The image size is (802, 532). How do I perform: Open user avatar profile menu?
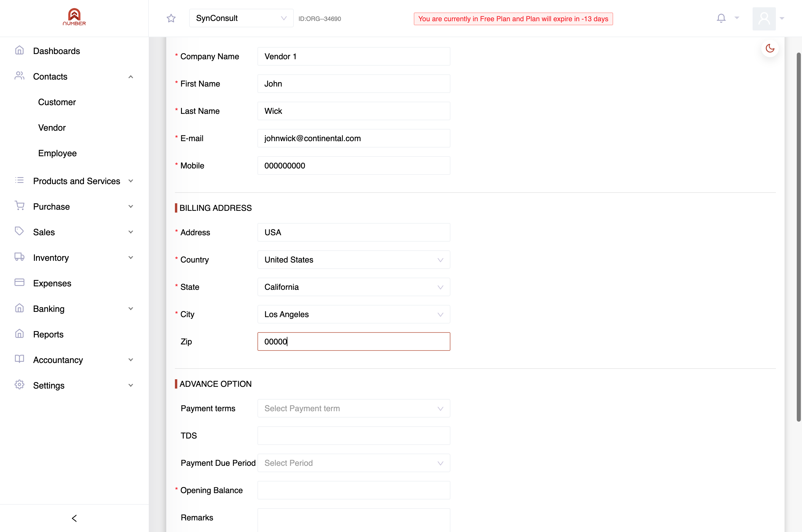764,19
